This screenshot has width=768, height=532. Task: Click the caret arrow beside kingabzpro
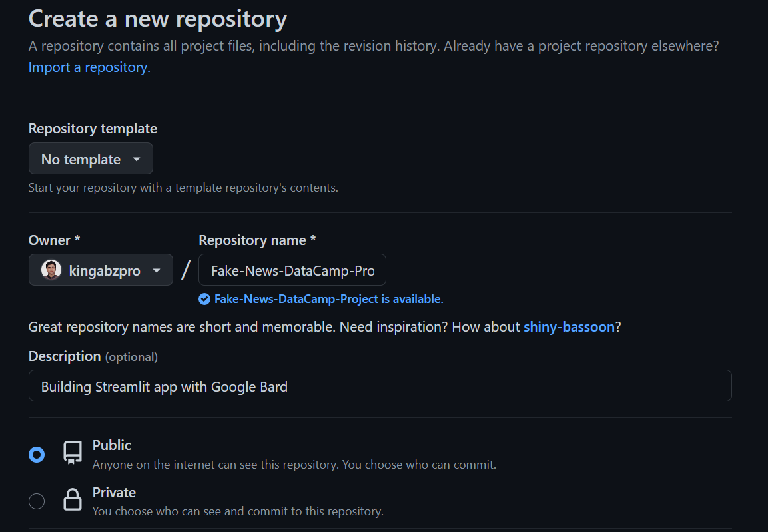[157, 270]
